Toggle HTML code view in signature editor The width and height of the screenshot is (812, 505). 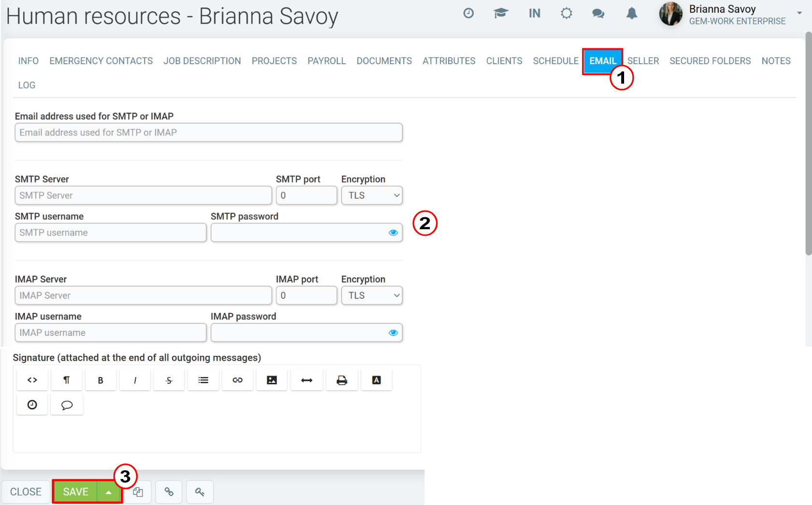32,380
